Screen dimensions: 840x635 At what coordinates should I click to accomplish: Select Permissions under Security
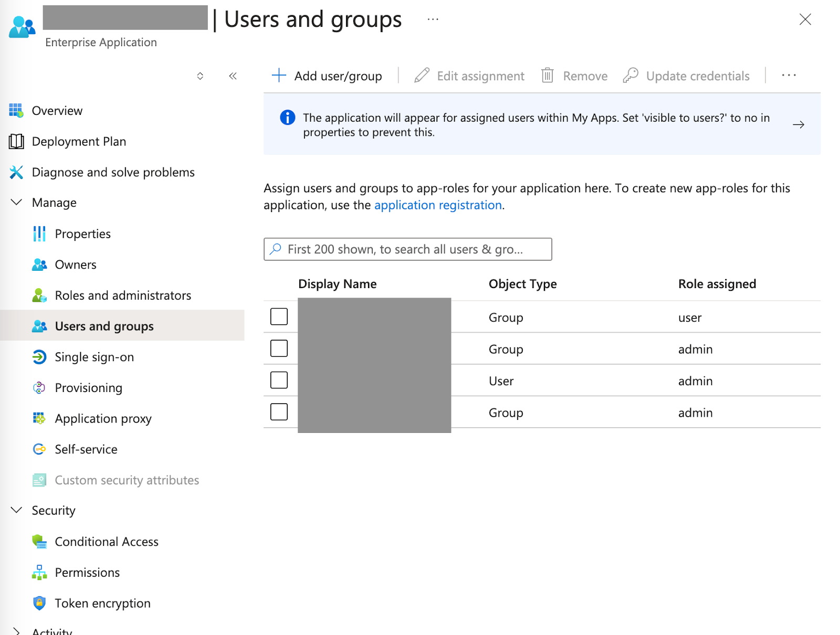87,572
